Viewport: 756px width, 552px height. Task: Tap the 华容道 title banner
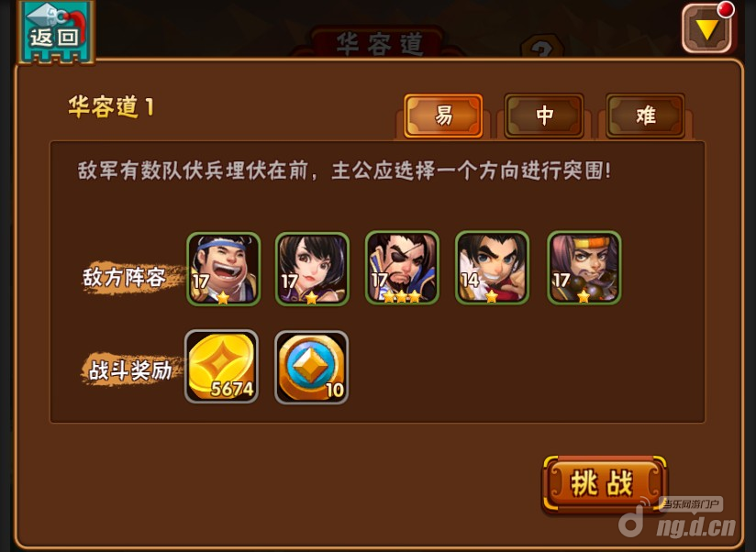(x=379, y=43)
